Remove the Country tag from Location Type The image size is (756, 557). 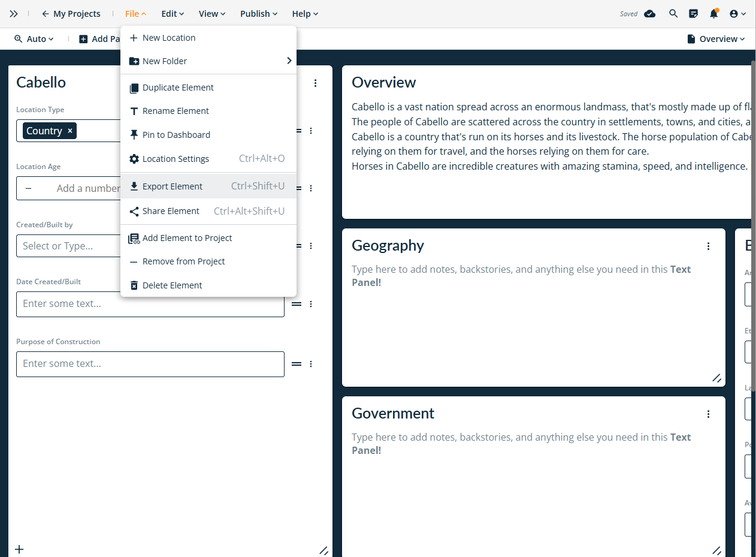[x=69, y=130]
